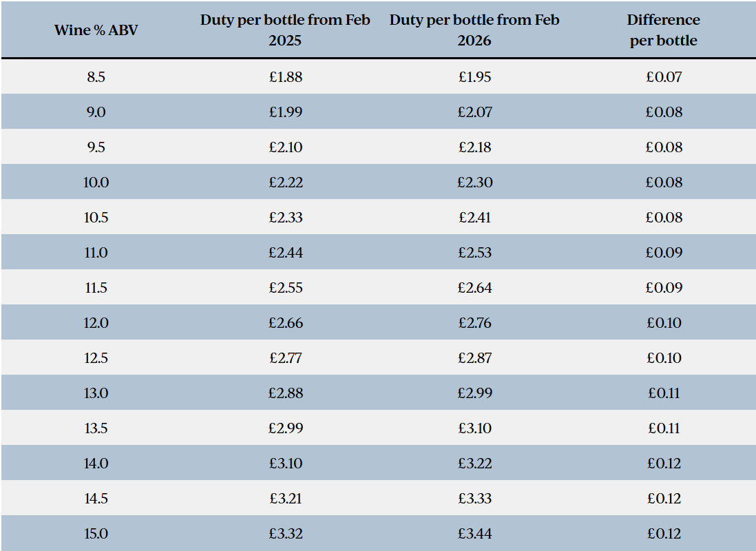Select the 11.5 ABV cell
This screenshot has height=551, width=756.
click(x=96, y=288)
